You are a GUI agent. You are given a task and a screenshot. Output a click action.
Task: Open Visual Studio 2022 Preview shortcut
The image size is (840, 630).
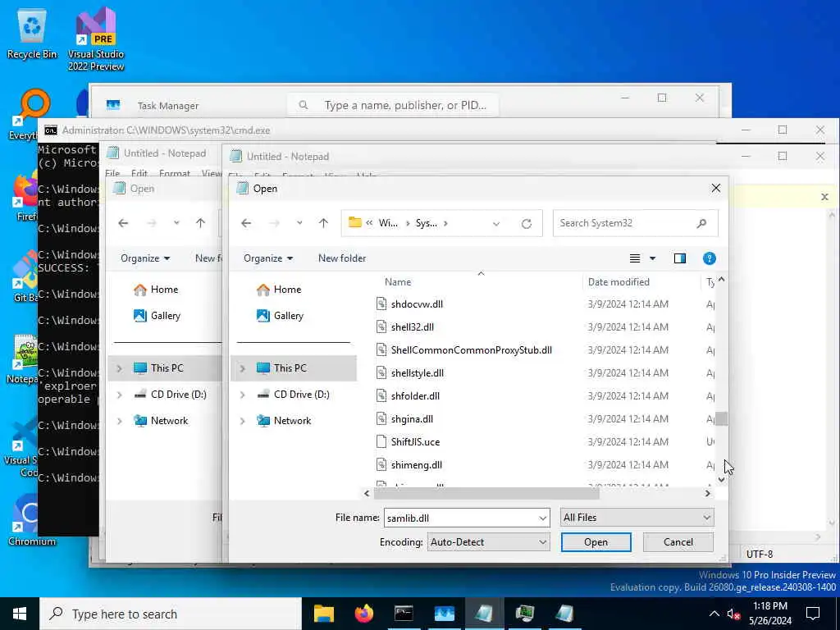coord(96,39)
